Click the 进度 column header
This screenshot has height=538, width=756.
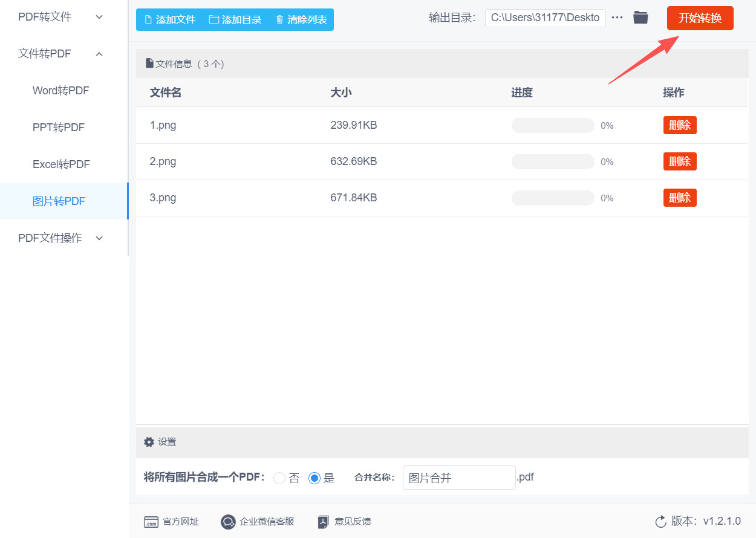522,92
